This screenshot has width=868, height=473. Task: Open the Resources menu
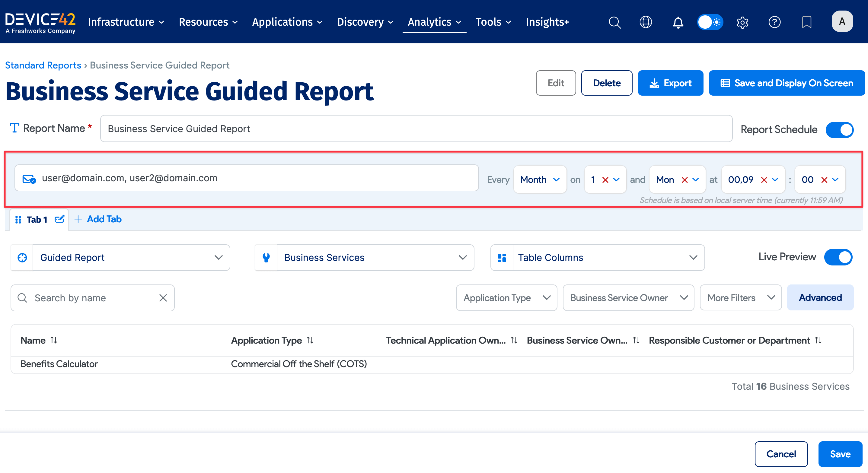208,22
